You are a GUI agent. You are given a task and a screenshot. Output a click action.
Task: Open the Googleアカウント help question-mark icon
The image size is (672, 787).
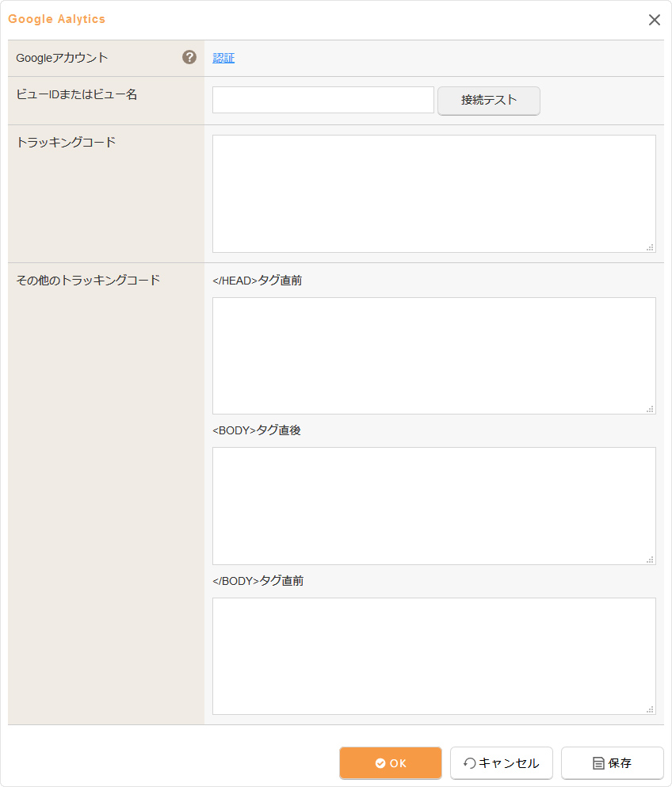pyautogui.click(x=189, y=57)
